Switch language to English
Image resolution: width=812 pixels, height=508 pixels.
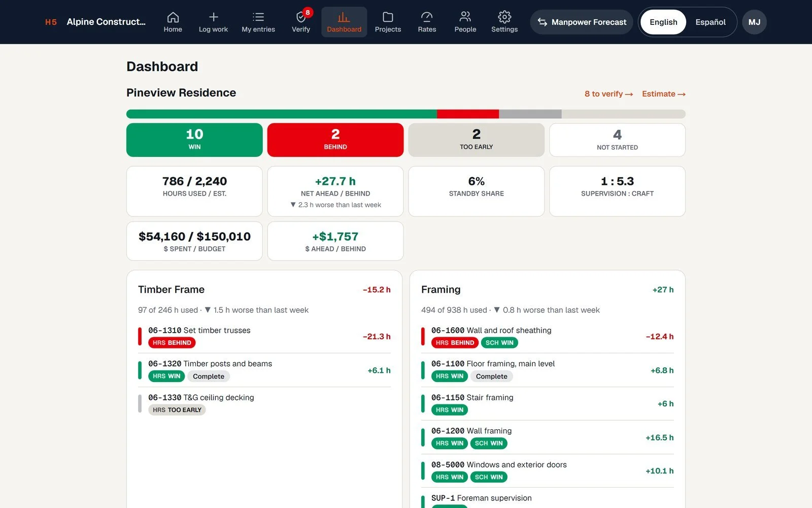[x=663, y=22]
